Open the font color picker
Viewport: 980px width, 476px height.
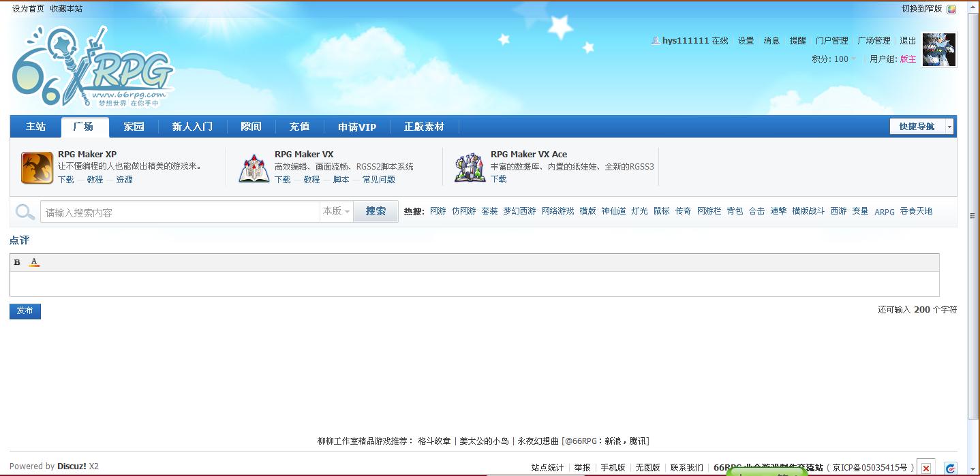coord(34,262)
